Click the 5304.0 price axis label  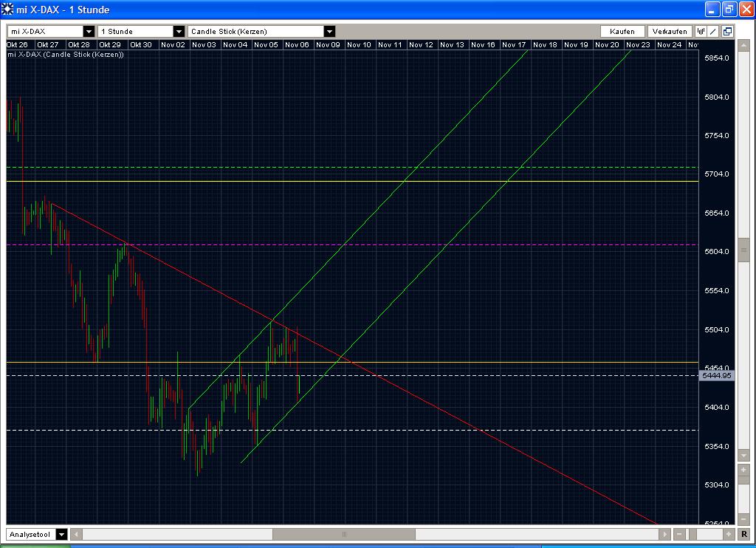pyautogui.click(x=716, y=484)
